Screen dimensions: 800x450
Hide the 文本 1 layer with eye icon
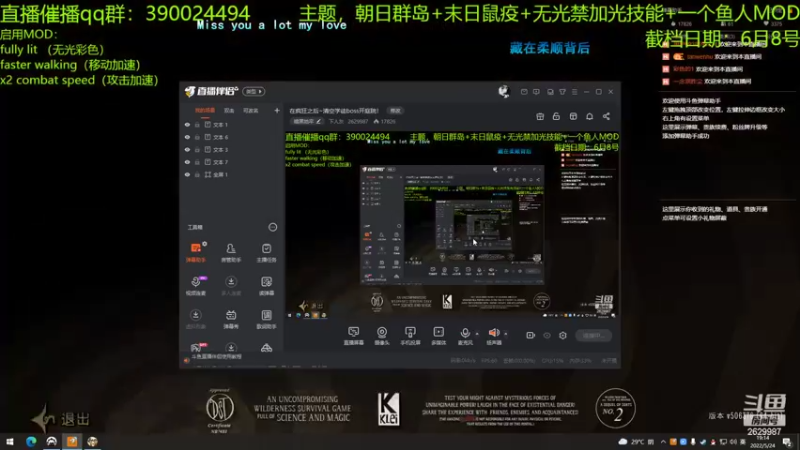tap(187, 124)
